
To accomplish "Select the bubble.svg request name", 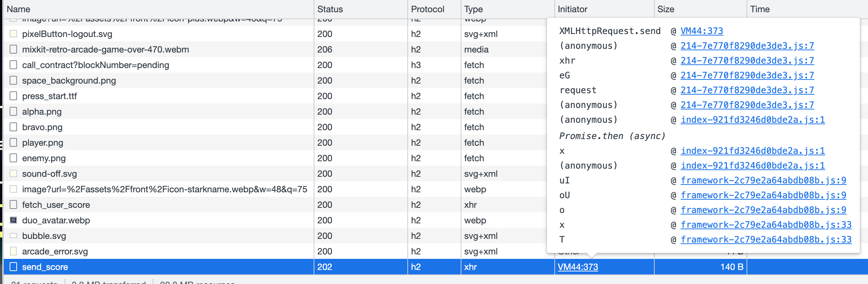I will [x=44, y=236].
